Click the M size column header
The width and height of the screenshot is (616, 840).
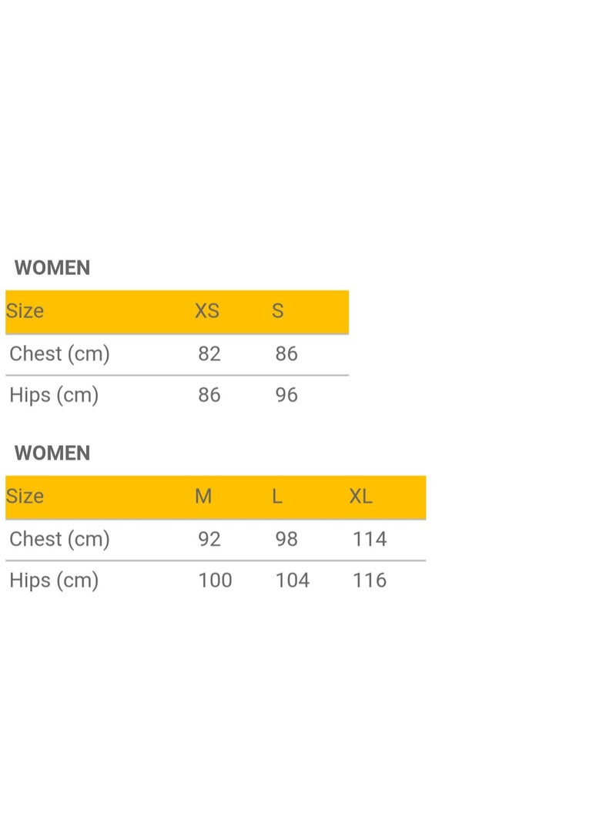203,496
